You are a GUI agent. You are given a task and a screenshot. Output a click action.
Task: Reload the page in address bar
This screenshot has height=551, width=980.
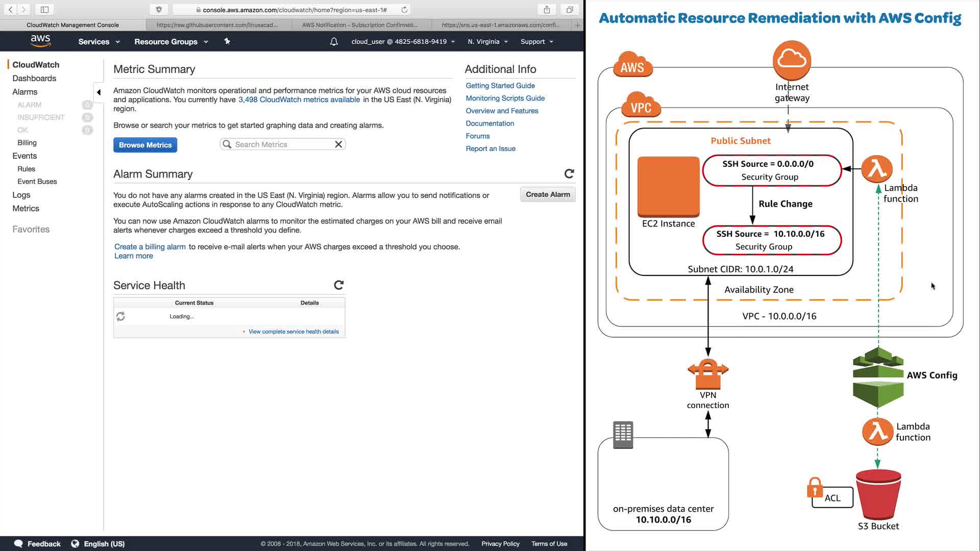pyautogui.click(x=404, y=10)
